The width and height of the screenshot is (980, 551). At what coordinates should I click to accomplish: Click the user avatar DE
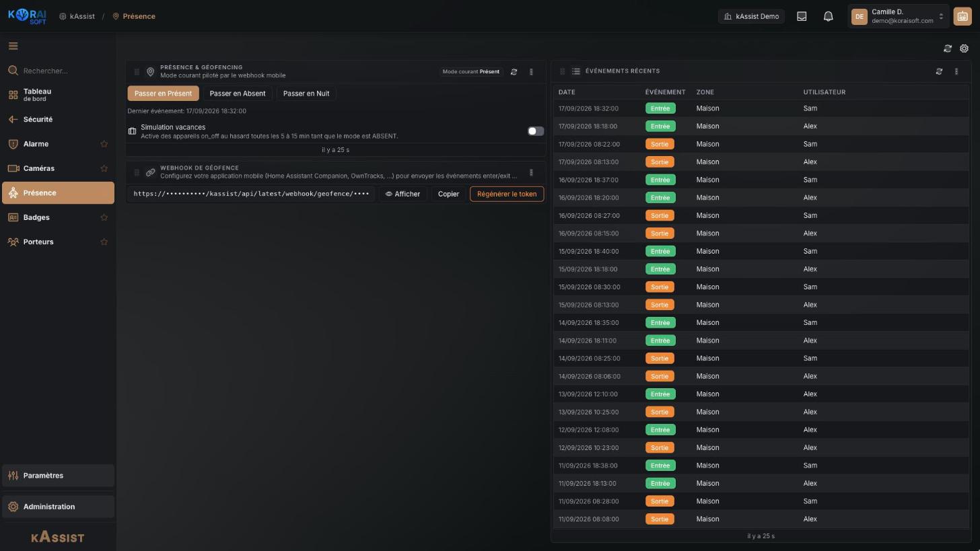860,16
